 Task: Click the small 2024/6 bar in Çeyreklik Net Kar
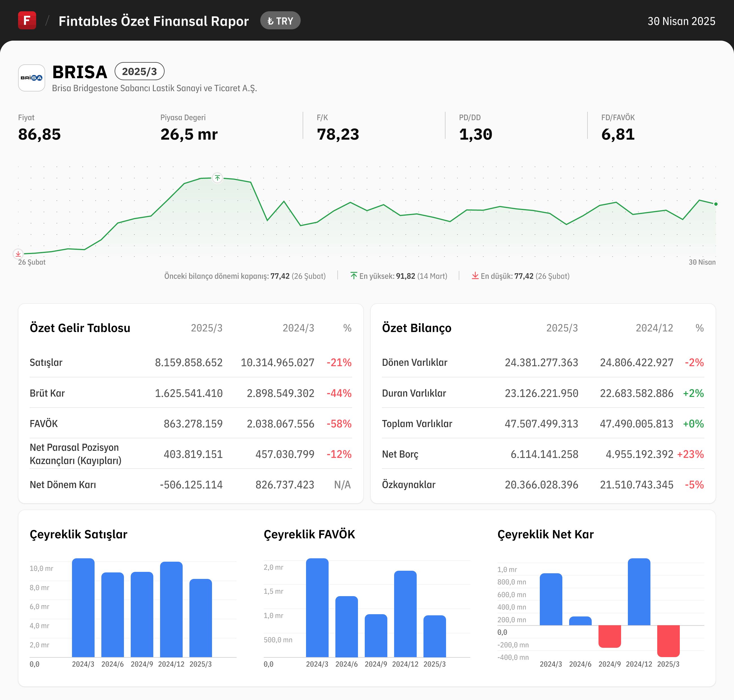click(580, 621)
